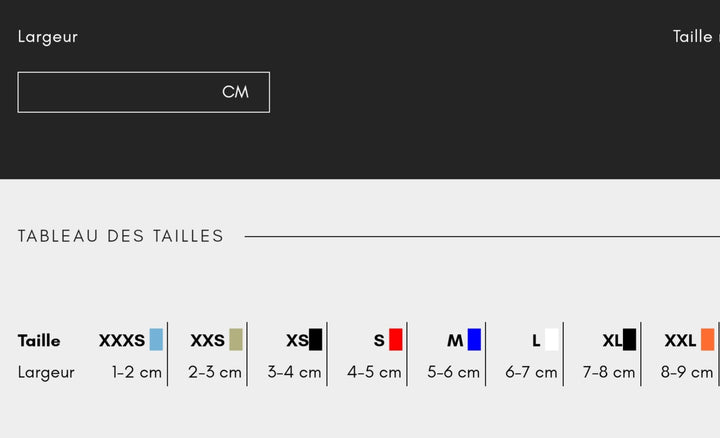This screenshot has width=720, height=438.
Task: Choose the blue M size swatch
Action: pyautogui.click(x=474, y=339)
